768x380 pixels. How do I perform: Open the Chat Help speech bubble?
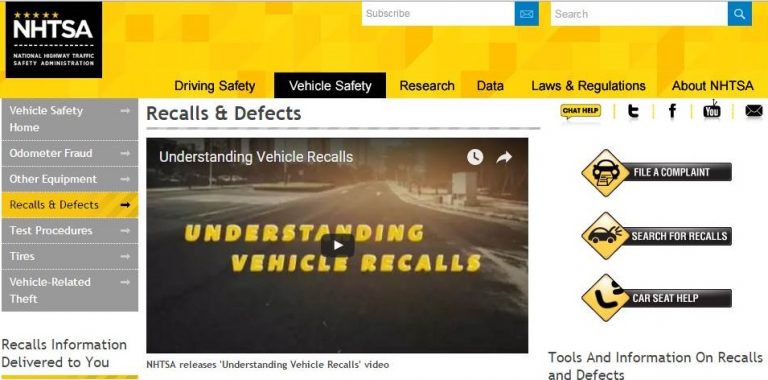point(580,112)
